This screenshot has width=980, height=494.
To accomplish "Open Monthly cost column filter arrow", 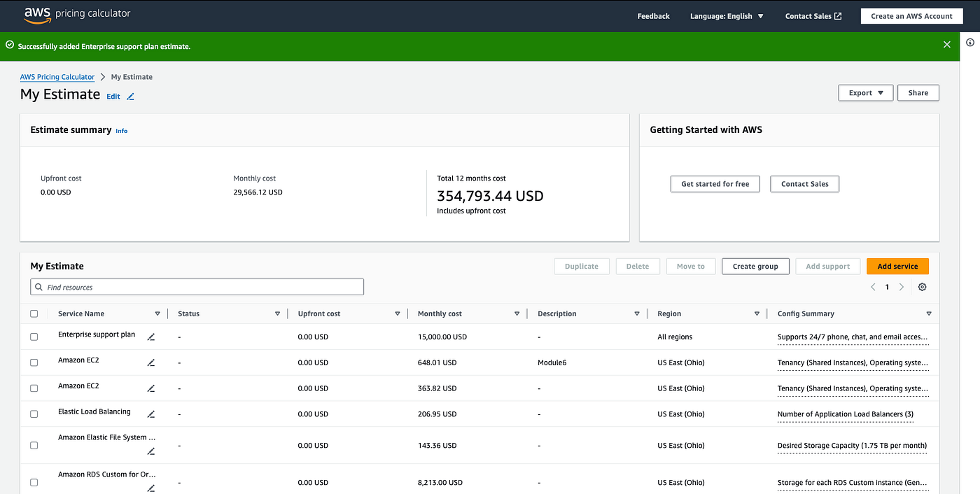I will click(x=517, y=314).
